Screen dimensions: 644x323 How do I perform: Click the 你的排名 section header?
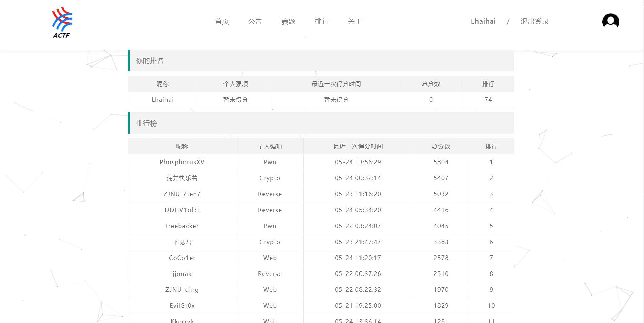[150, 61]
